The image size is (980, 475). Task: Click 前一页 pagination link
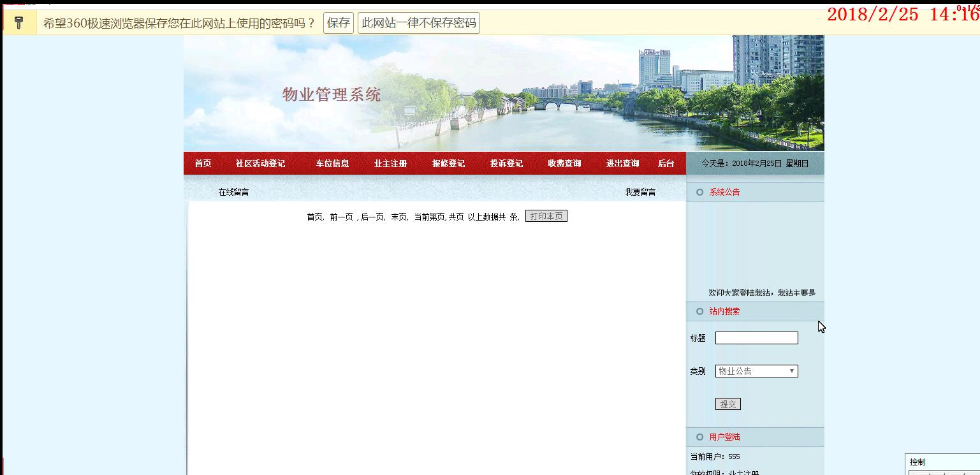click(x=341, y=217)
